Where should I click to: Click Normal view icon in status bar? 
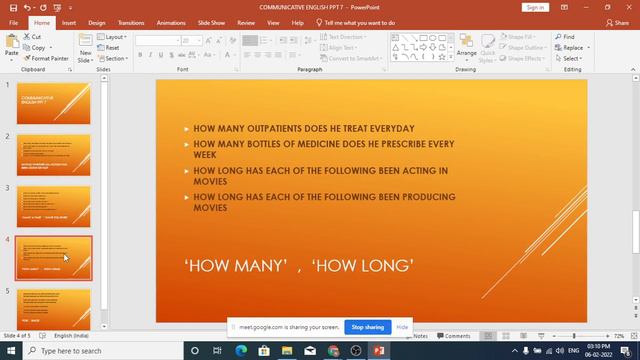pyautogui.click(x=488, y=336)
